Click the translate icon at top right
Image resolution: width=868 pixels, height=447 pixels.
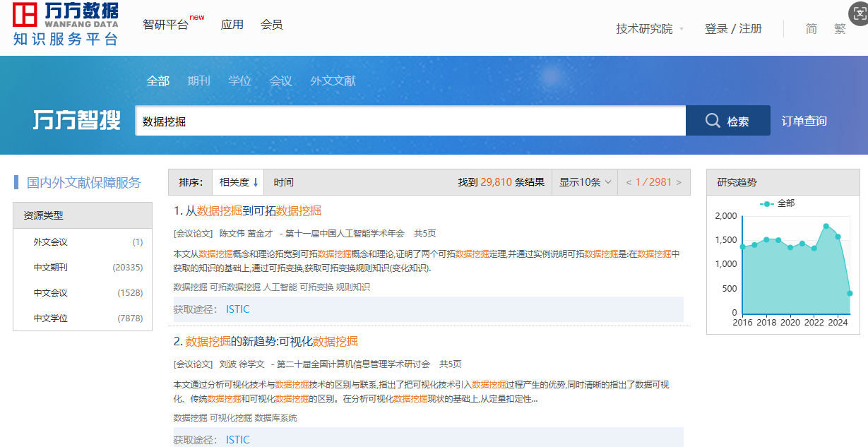point(857,14)
